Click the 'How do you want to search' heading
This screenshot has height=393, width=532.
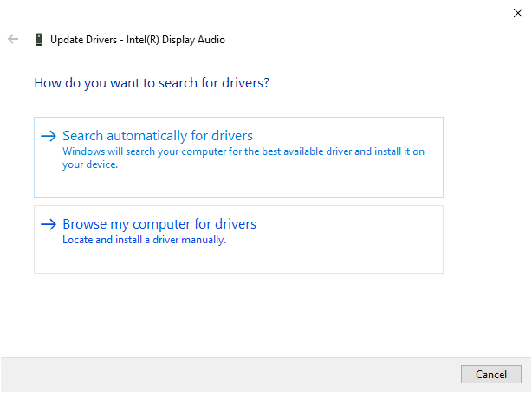pos(152,83)
